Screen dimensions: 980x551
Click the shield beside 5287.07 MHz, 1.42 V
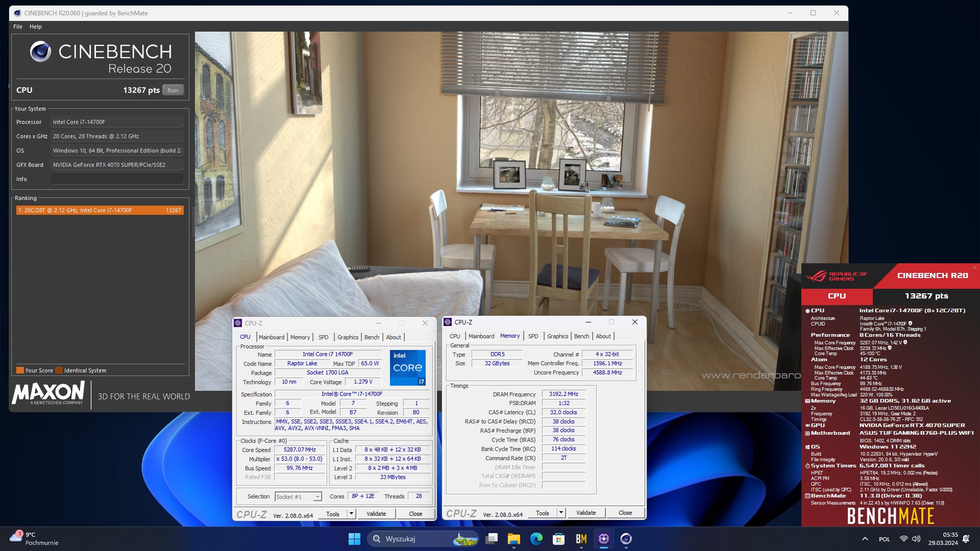[x=905, y=343]
